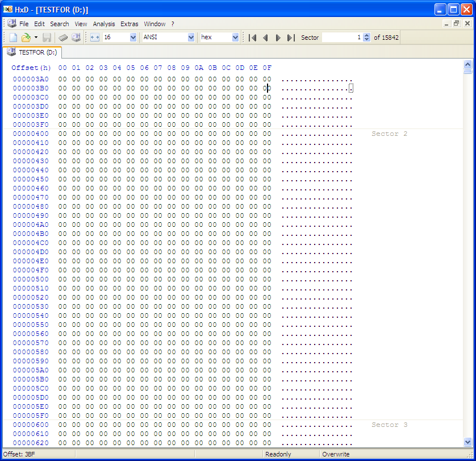Increase the sector number with spinner up

[367, 35]
